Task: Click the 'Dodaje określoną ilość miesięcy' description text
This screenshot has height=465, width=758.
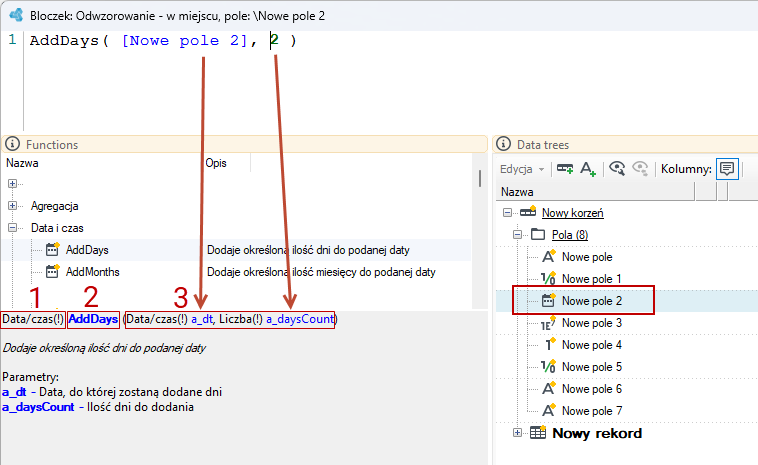Action: tap(321, 272)
